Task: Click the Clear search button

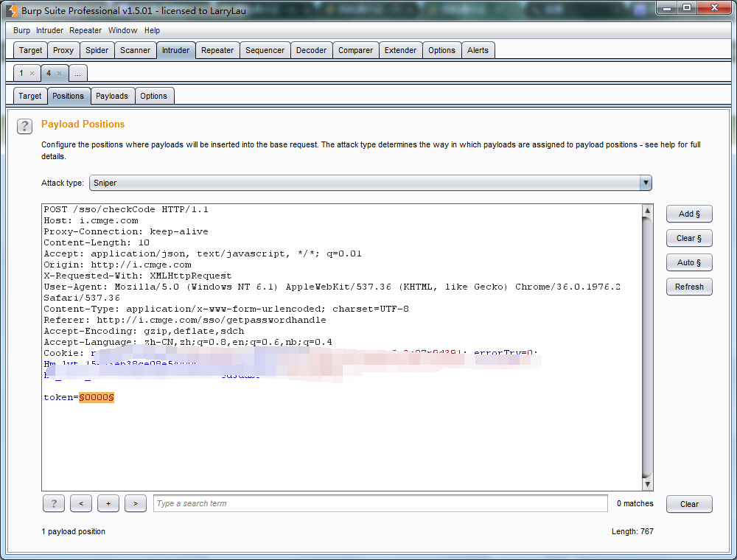Action: pyautogui.click(x=689, y=504)
